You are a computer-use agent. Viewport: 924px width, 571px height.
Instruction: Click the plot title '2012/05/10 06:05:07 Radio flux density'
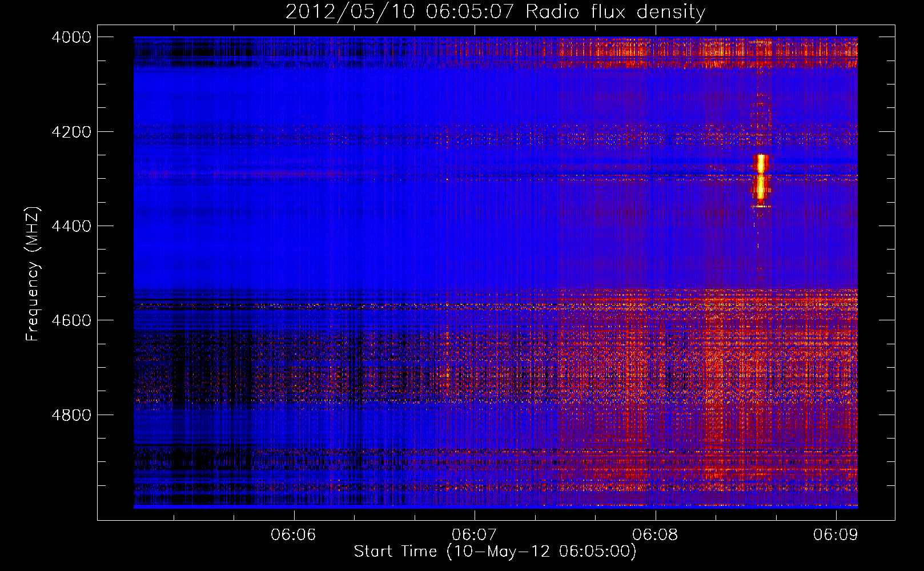click(495, 11)
